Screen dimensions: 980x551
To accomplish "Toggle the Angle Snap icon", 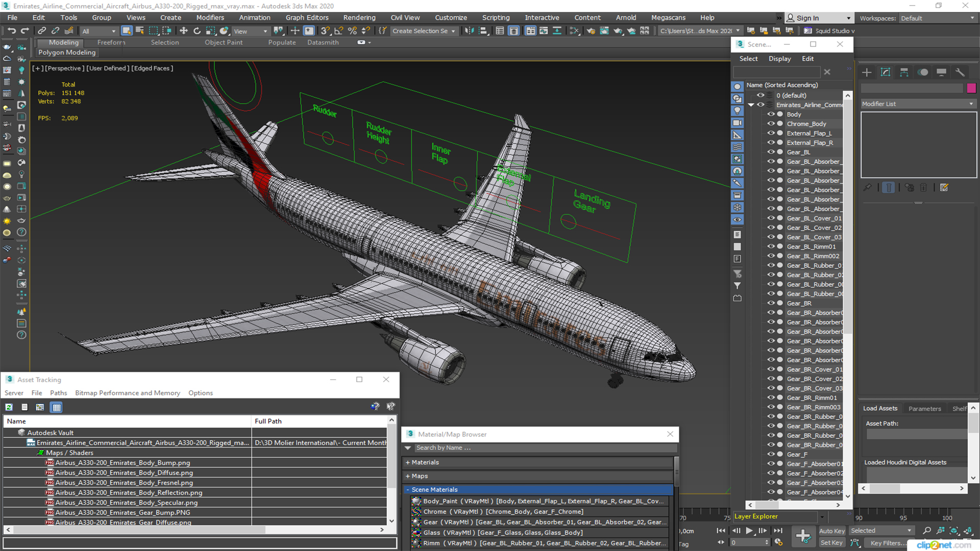I will coord(338,31).
